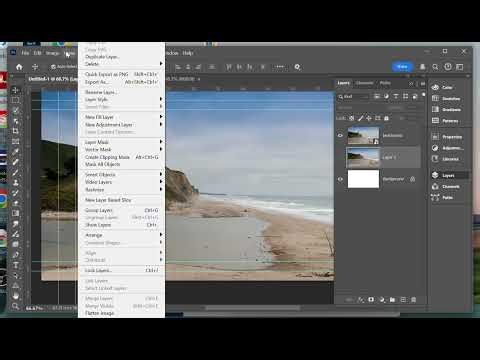This screenshot has height=360, width=480.
Task: Open the File menu
Action: tap(25, 53)
